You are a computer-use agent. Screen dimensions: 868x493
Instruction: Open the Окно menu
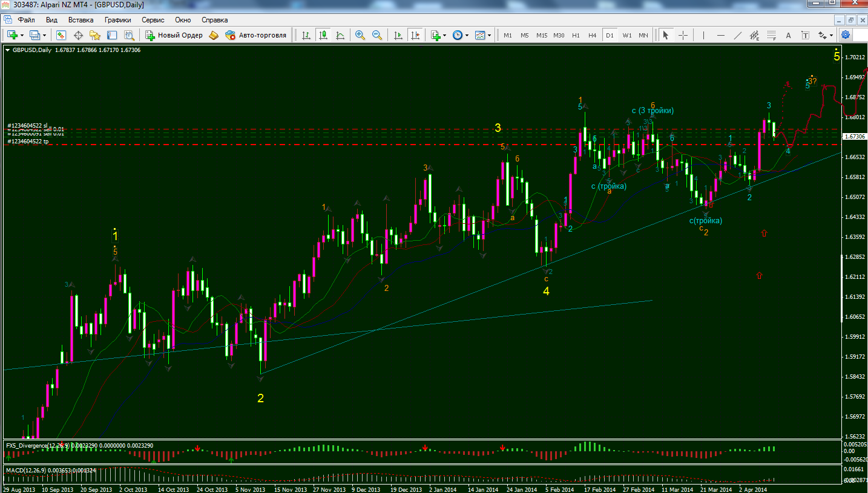[183, 20]
